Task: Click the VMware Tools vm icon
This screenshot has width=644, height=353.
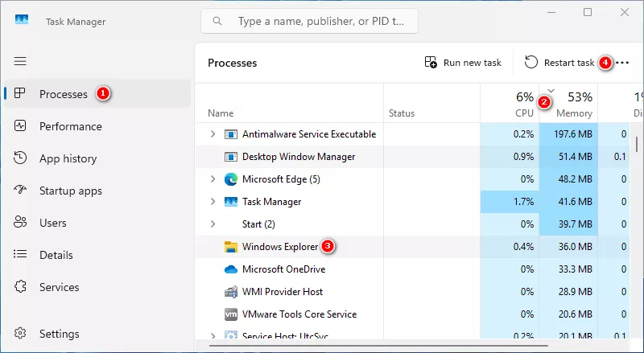Action: click(231, 314)
